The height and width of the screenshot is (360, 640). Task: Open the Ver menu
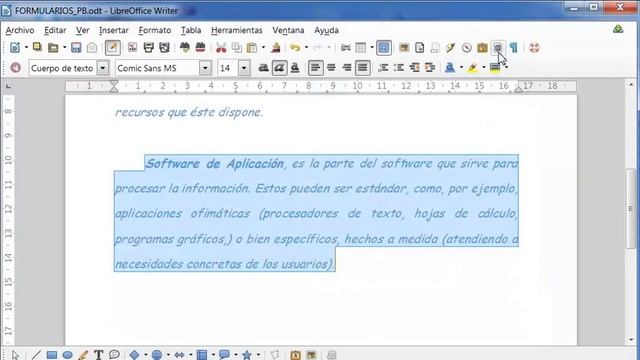point(82,30)
